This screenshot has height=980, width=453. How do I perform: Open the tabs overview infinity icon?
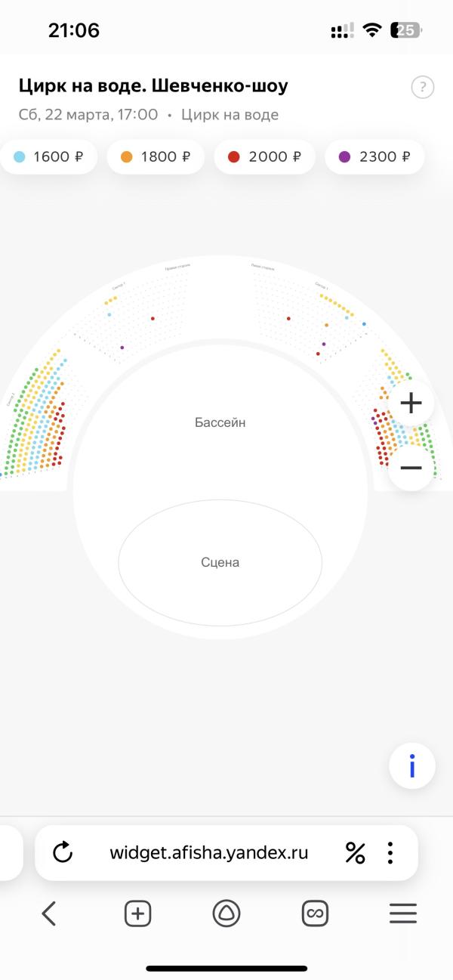coord(315,914)
